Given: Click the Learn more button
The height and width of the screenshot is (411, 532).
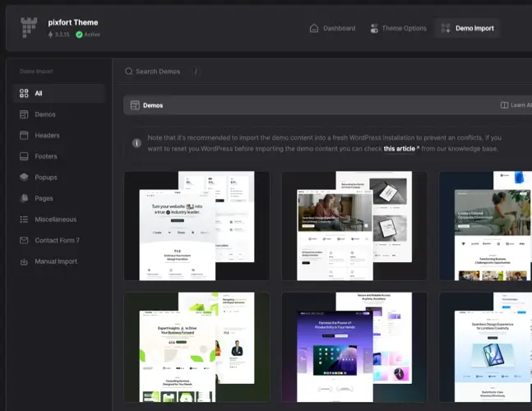Looking at the screenshot, I should coord(516,105).
